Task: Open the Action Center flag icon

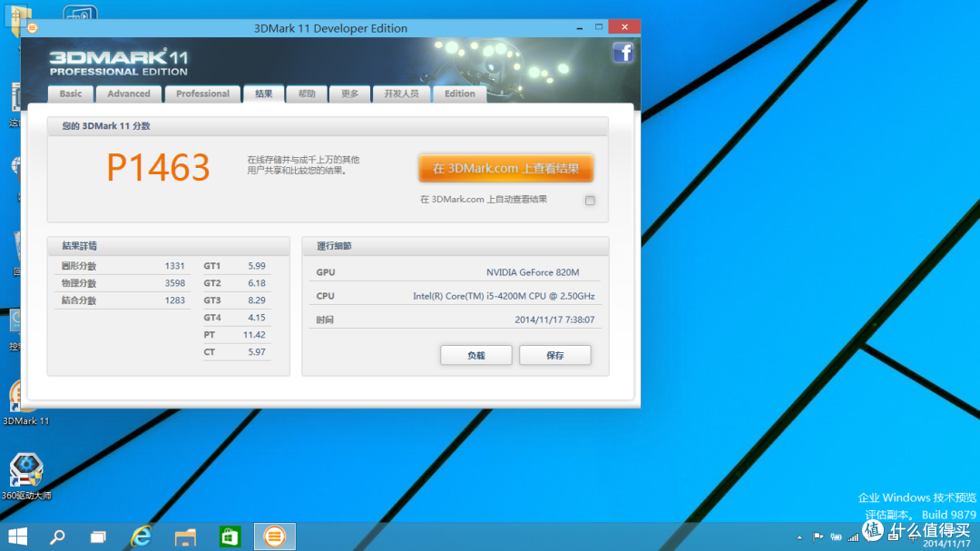Action: [818, 536]
